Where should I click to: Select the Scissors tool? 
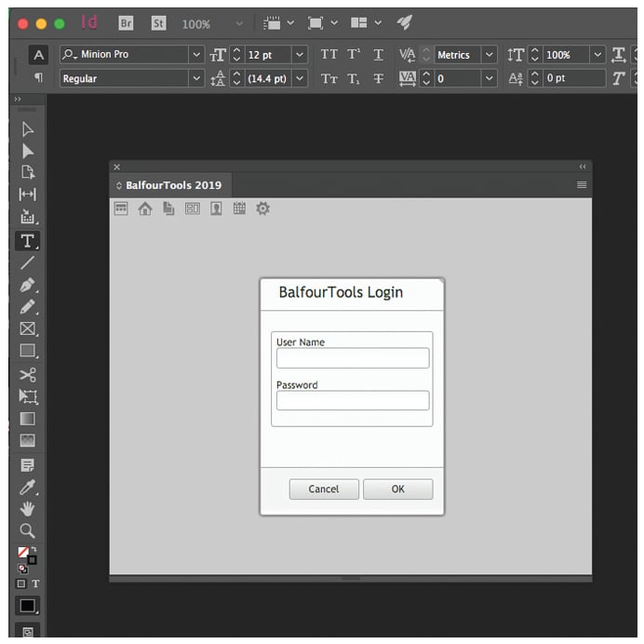(x=28, y=375)
